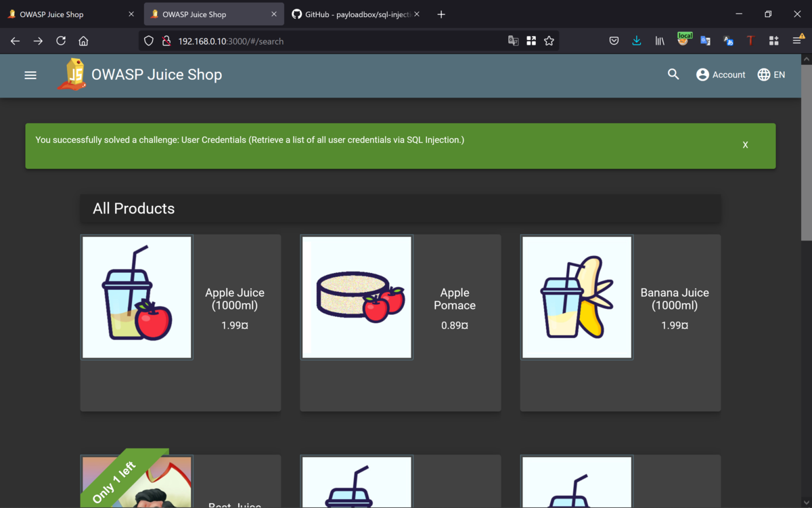Go to the browser home page
The height and width of the screenshot is (508, 812).
click(83, 41)
